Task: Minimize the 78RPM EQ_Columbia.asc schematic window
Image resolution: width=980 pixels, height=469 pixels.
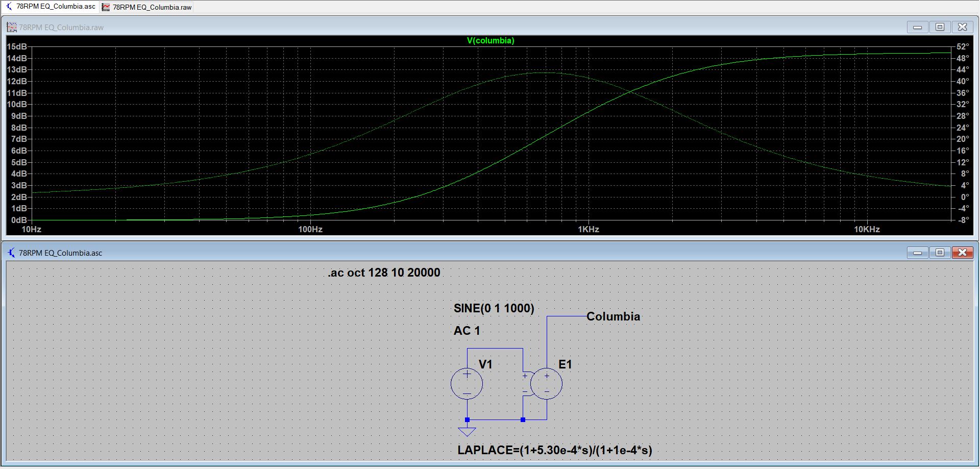Action: pos(917,253)
